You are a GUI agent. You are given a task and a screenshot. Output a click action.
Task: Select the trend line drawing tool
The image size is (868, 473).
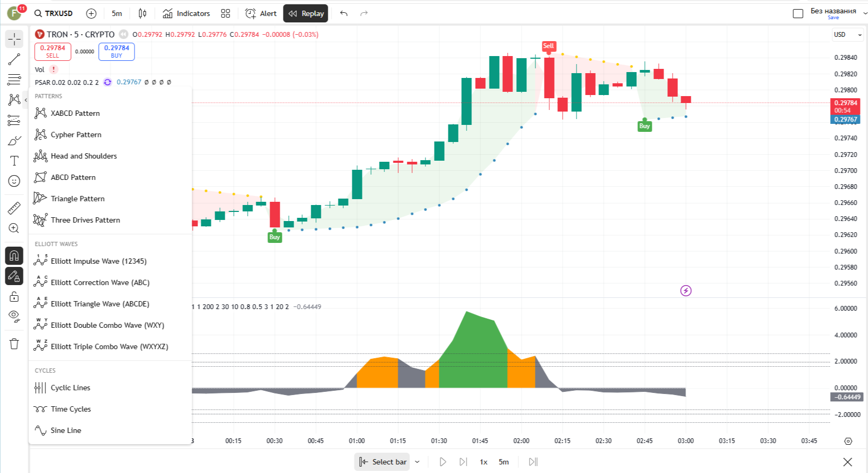click(14, 59)
